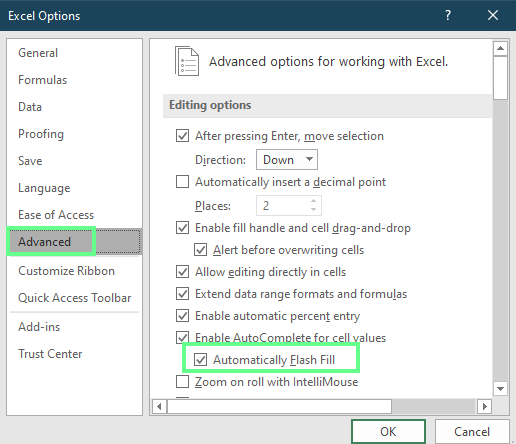Click the vertical scrollbar down arrow
The image size is (516, 444).
(500, 389)
